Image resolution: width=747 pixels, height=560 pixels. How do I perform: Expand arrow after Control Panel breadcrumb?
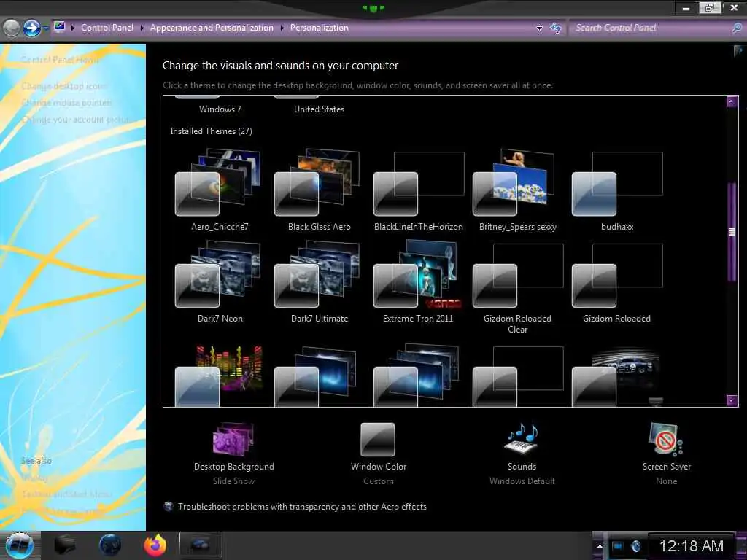(142, 28)
